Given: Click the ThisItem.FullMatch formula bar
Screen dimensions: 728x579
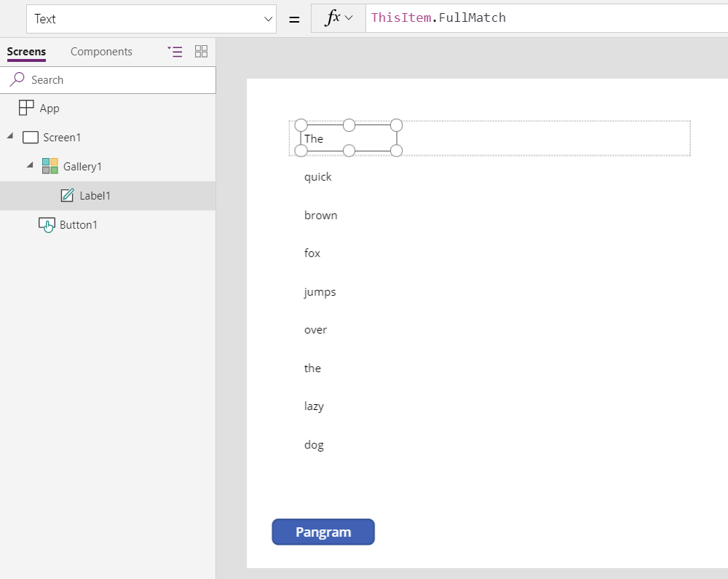Looking at the screenshot, I should click(x=547, y=18).
